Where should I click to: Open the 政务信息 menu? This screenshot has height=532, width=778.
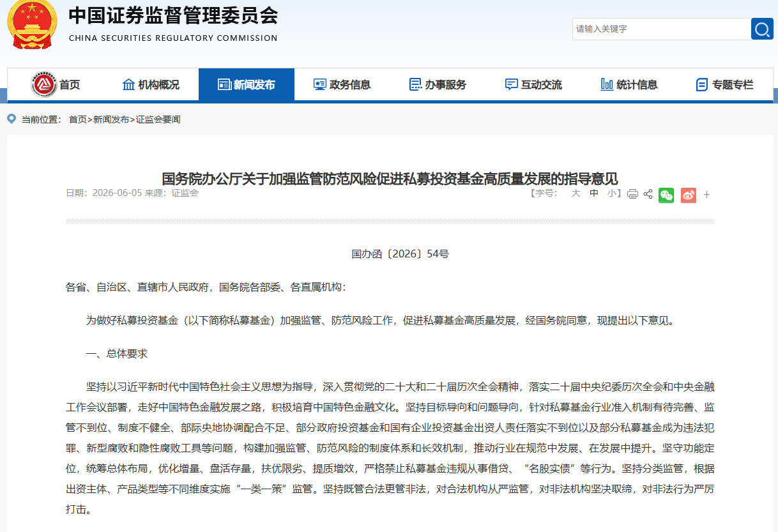tap(342, 84)
